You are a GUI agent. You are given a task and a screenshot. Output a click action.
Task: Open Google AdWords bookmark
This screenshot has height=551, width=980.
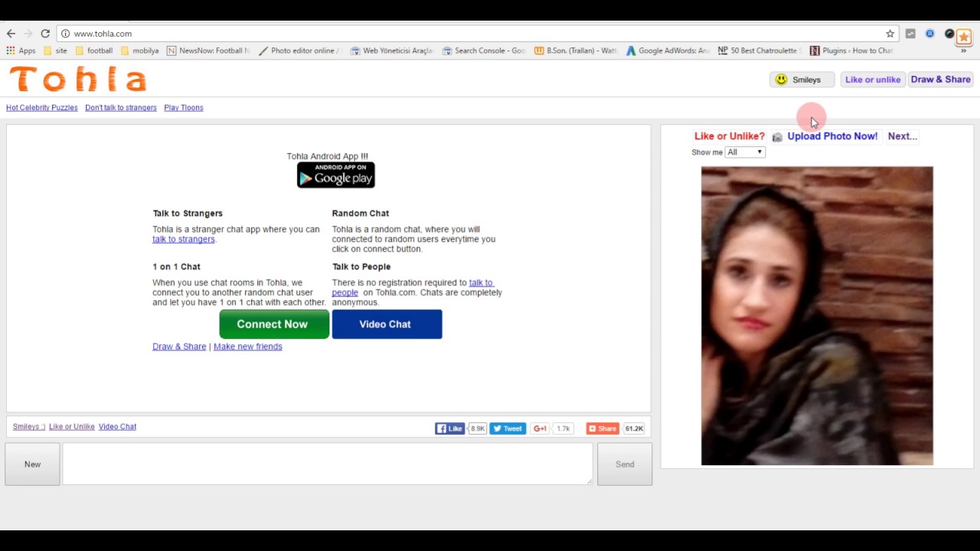[668, 51]
